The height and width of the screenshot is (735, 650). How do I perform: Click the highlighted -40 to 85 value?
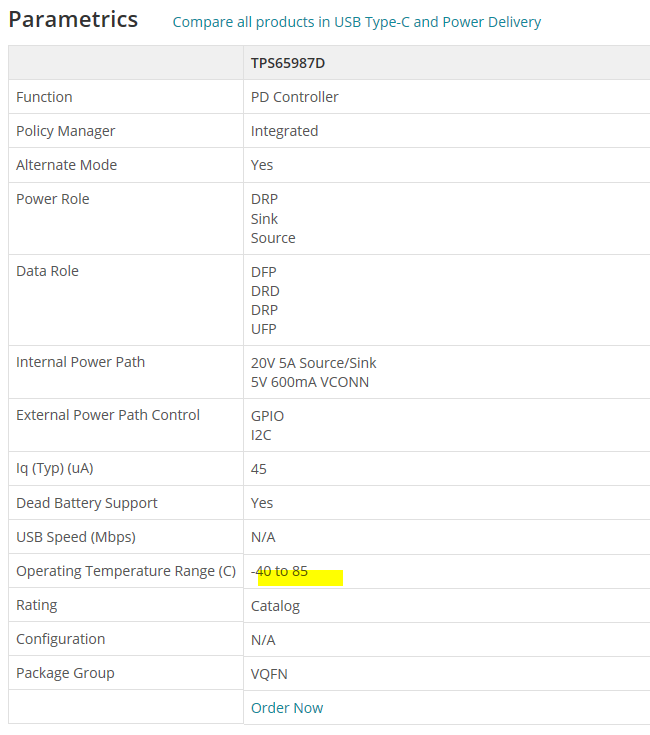tap(281, 572)
